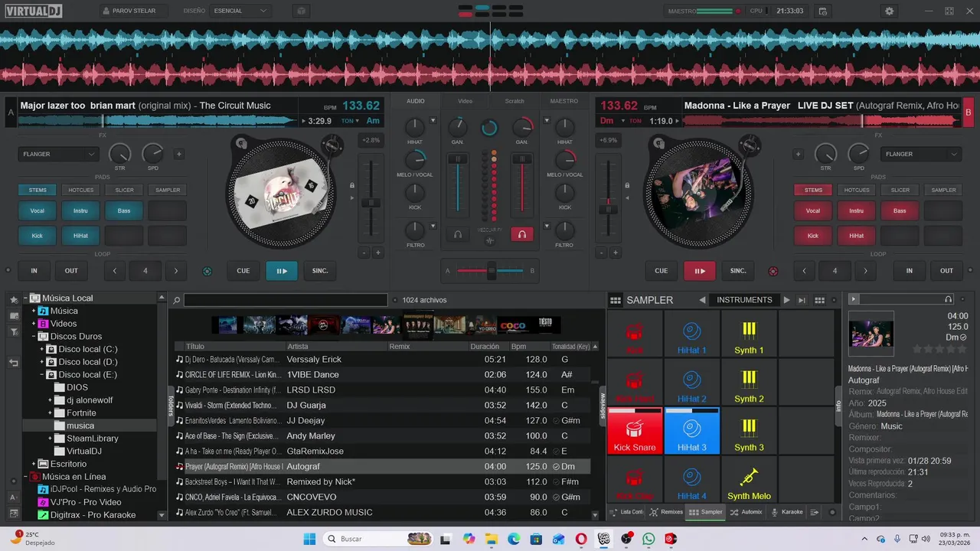Open the favorites star icon in browser sidebar
The height and width of the screenshot is (551, 980).
(14, 299)
